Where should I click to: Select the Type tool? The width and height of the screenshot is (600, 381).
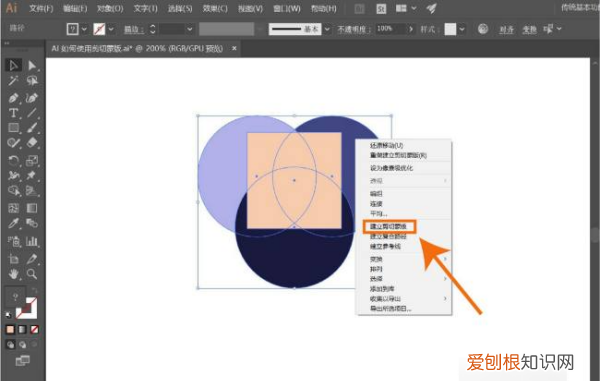coord(13,113)
